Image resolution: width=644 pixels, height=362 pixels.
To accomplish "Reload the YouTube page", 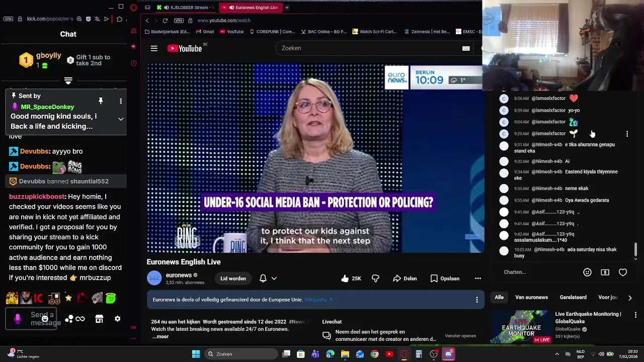I will click(x=165, y=21).
